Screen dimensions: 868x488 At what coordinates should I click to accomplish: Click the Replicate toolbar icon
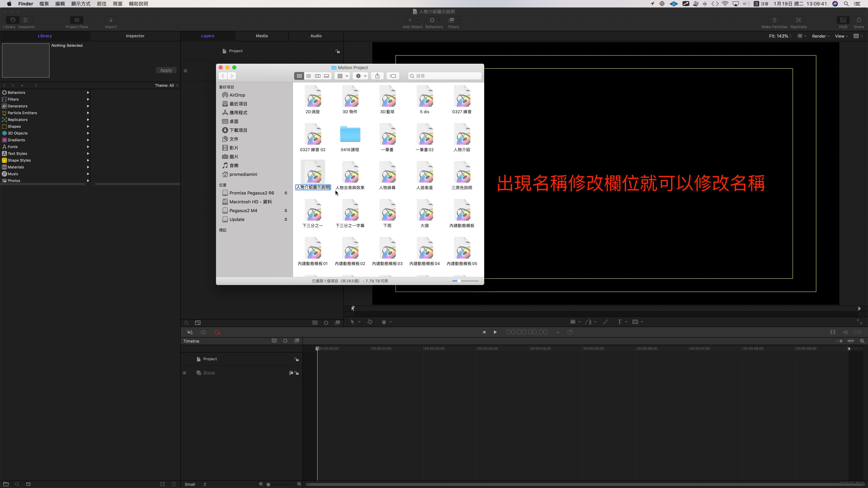(x=798, y=20)
